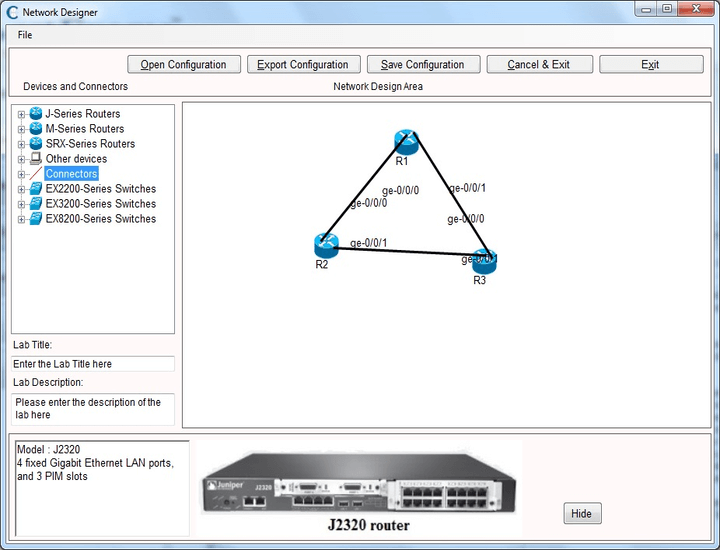720x550 pixels.
Task: Click the J-Series Routers icon
Action: click(36, 113)
